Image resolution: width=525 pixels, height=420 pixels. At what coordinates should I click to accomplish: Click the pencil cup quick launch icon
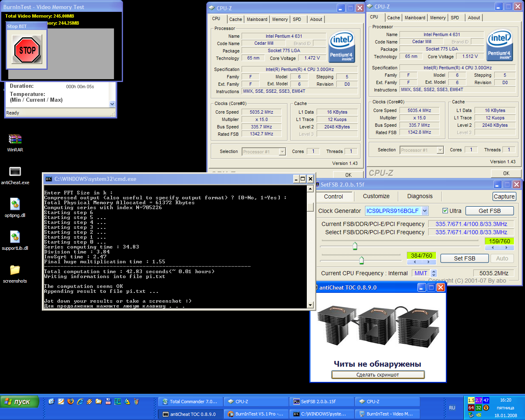(136, 402)
